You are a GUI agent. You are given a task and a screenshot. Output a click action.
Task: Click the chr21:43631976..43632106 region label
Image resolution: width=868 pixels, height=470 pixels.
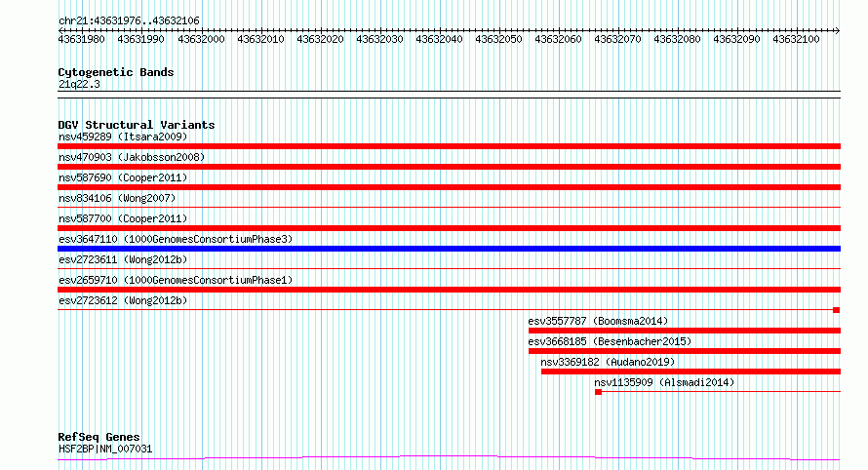pyautogui.click(x=129, y=21)
